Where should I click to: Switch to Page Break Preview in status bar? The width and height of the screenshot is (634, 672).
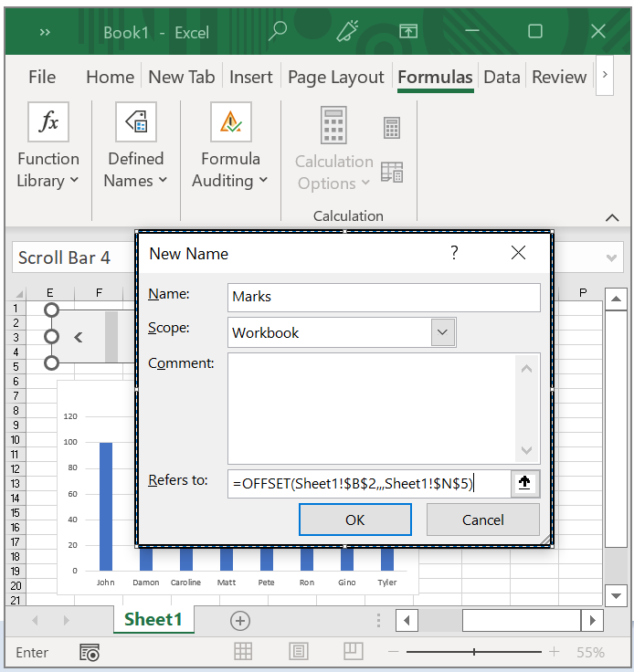(354, 651)
